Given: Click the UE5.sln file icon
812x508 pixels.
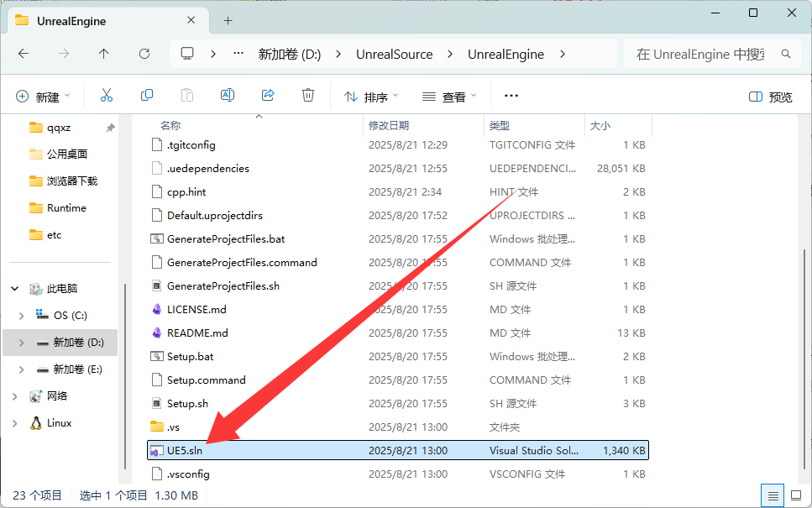Looking at the screenshot, I should click(155, 451).
